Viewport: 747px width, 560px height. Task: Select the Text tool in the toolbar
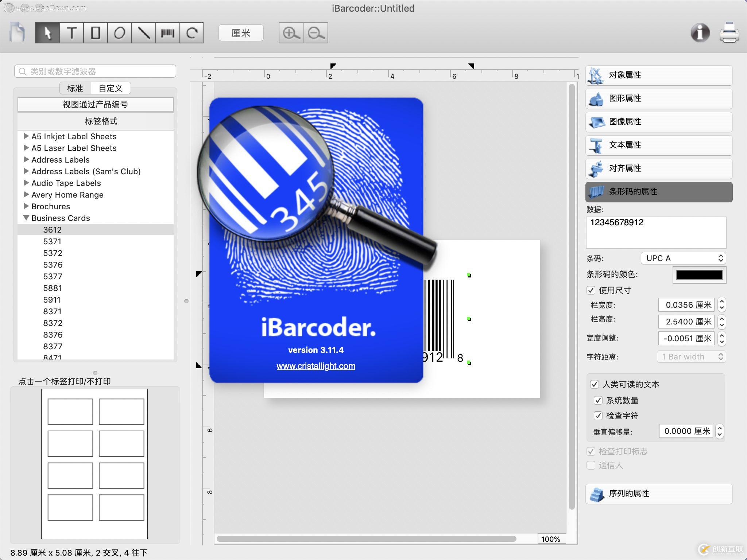(72, 32)
